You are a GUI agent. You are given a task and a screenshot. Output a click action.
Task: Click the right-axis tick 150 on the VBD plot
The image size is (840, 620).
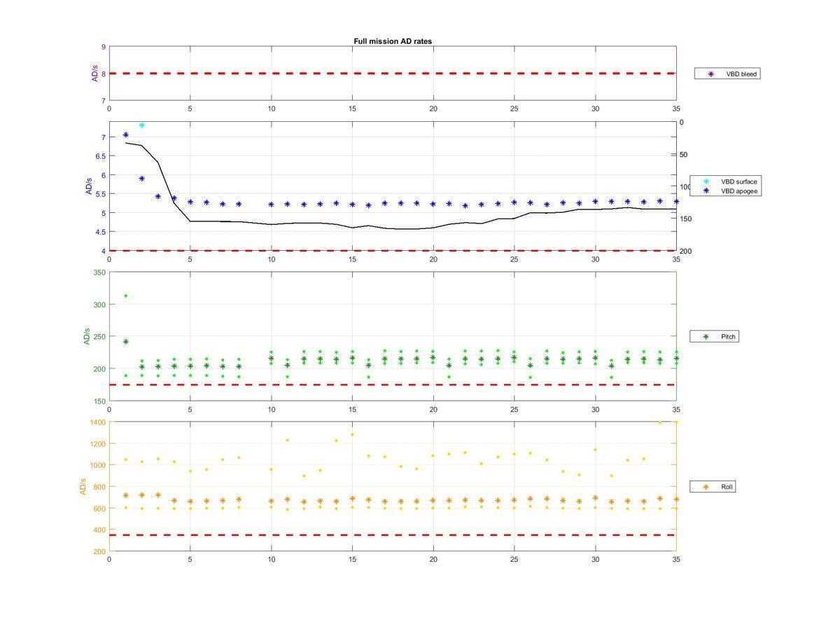coord(686,219)
